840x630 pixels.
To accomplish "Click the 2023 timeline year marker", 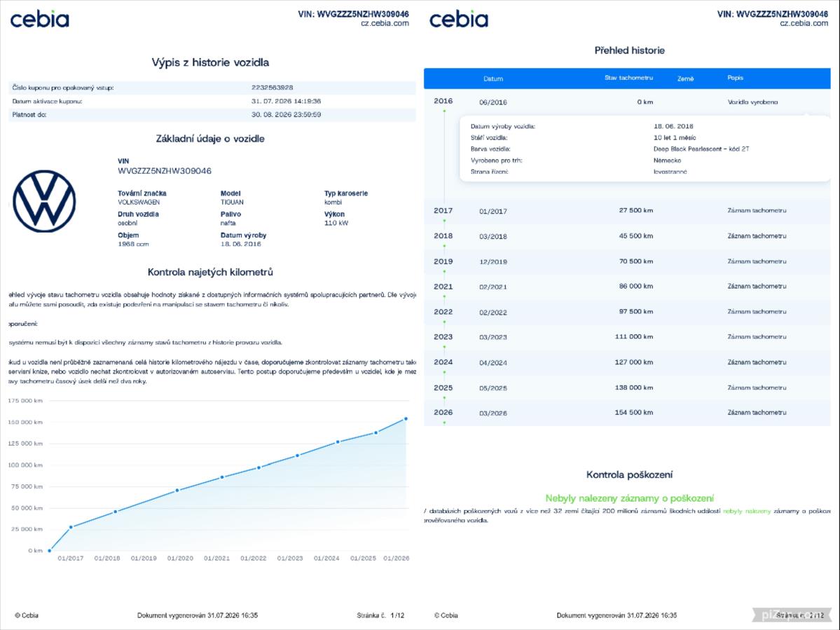I will 443,337.
